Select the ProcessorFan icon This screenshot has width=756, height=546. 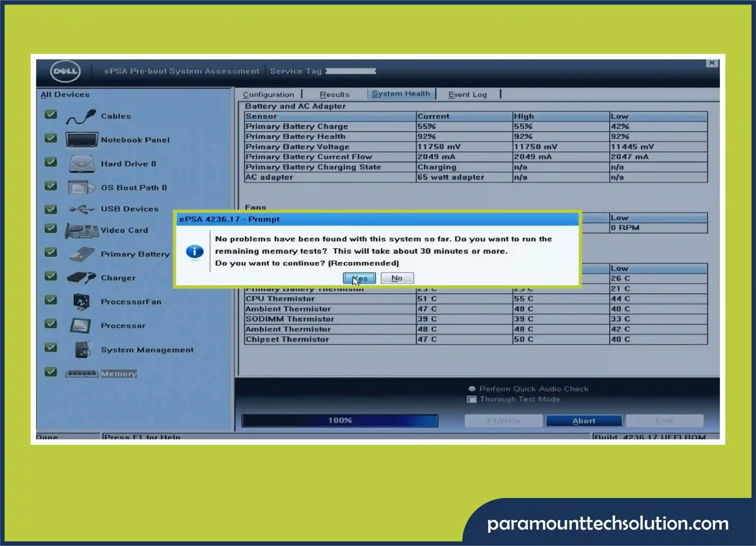point(81,302)
